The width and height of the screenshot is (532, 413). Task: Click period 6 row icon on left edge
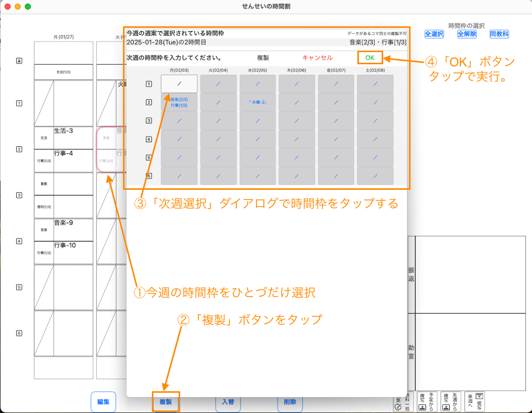click(19, 333)
